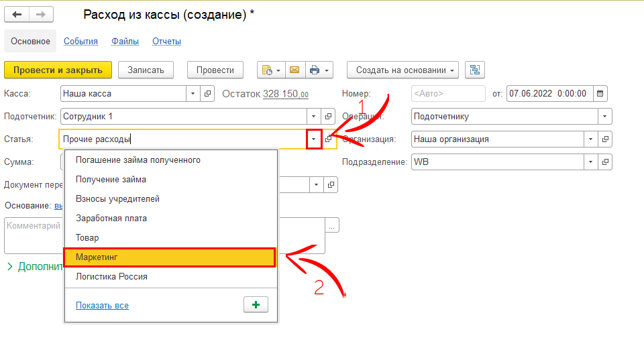Click the back navigation arrow

tap(17, 14)
